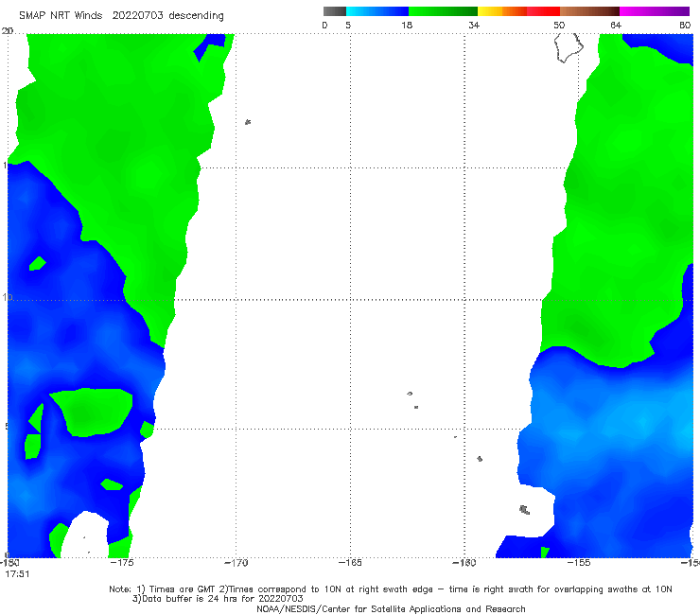Screen dimensions: 700x615
Task: Click the '-155' longitude axis label
Action: point(579,563)
